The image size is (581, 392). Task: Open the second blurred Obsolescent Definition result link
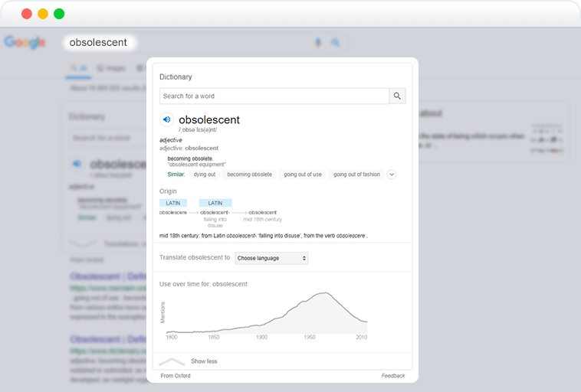(108, 339)
